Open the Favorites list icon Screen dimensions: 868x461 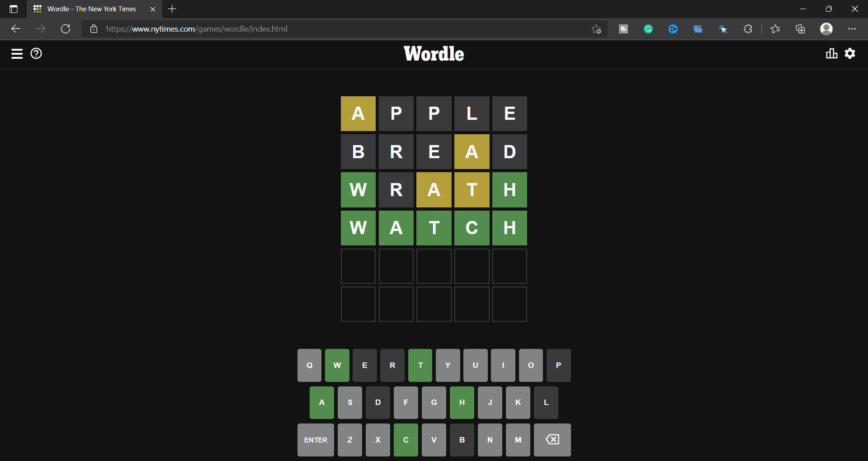coord(775,29)
